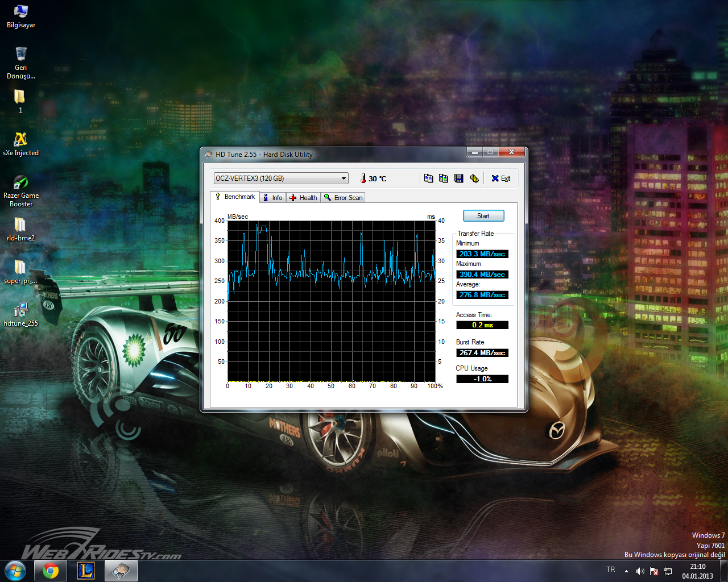Click the maximum 390.4 MB/sec value

[482, 275]
